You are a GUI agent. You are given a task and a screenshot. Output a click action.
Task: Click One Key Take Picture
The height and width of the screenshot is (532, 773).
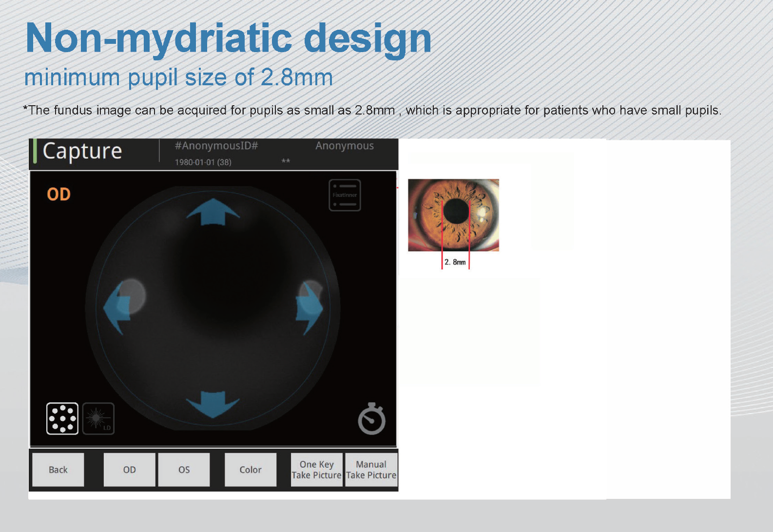point(317,470)
